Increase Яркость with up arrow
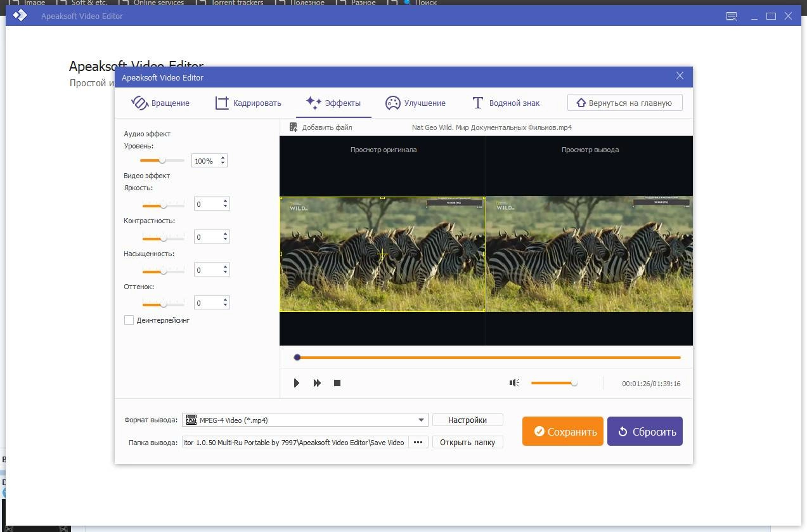 click(x=226, y=201)
